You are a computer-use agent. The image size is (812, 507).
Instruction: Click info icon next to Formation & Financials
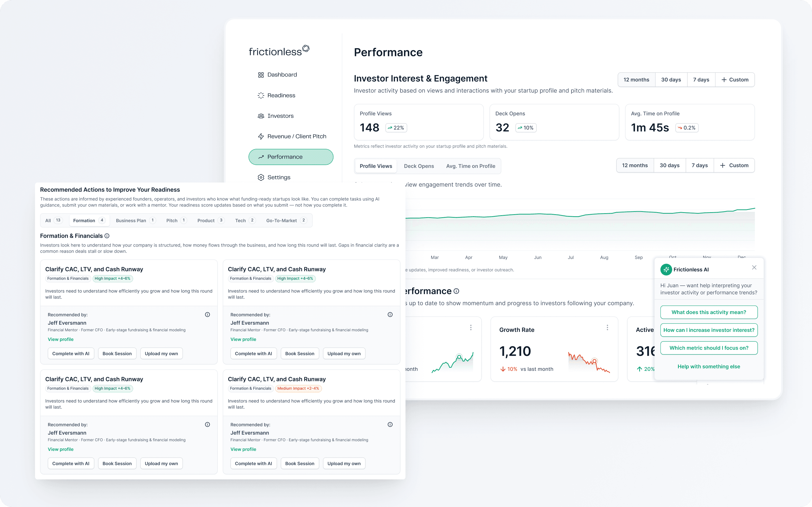107,236
